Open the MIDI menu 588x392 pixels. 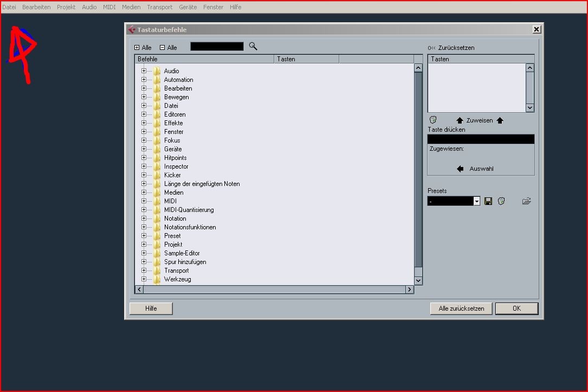point(109,7)
